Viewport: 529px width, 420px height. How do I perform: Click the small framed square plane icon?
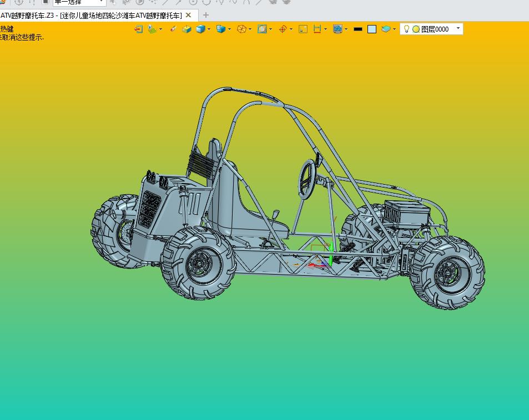303,29
